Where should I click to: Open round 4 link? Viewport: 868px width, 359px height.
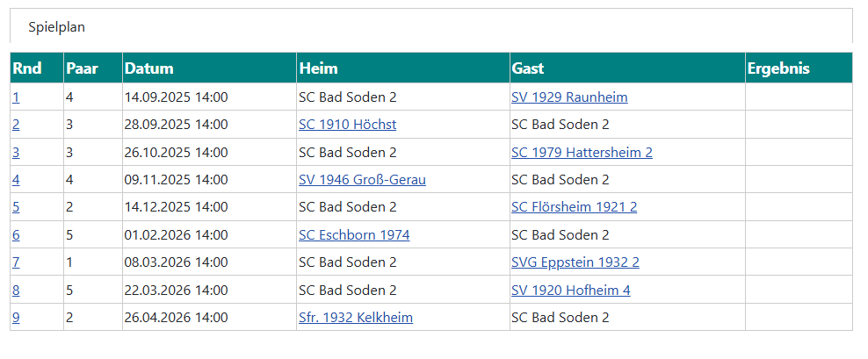click(x=16, y=180)
